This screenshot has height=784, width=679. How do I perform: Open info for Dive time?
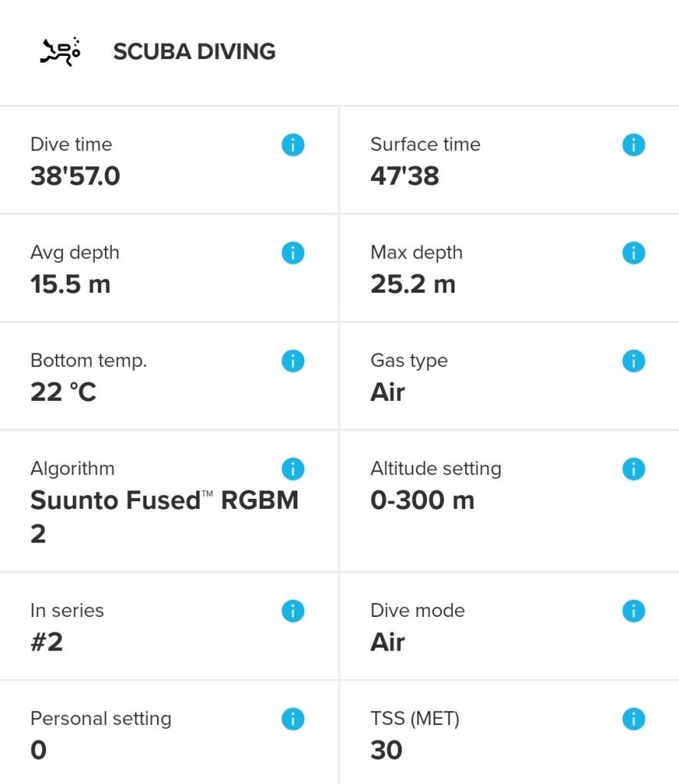click(293, 144)
